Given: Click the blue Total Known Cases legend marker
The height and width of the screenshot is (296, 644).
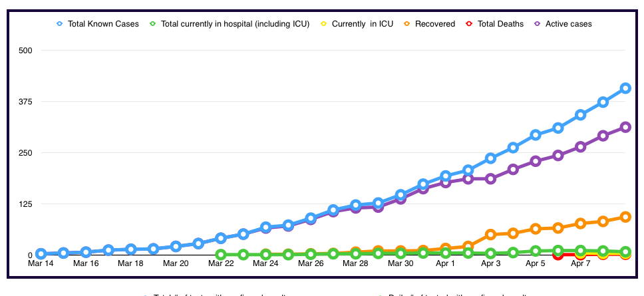Looking at the screenshot, I should (59, 24).
